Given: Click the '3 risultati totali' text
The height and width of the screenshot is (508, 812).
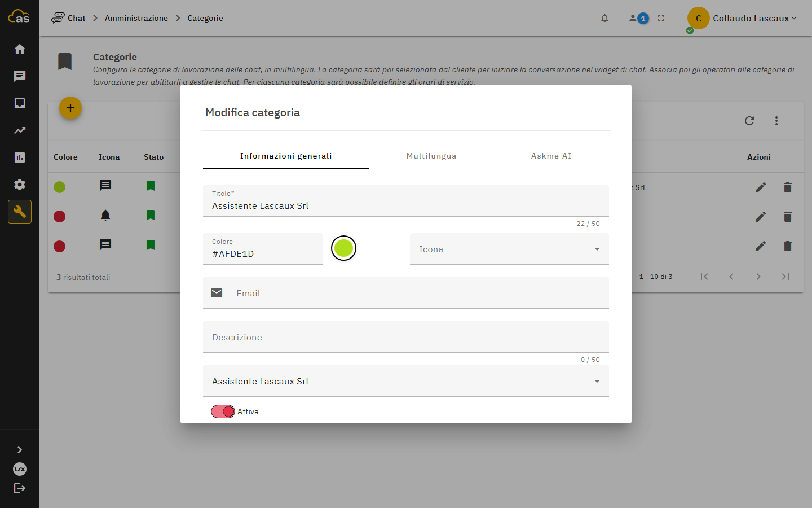Looking at the screenshot, I should pyautogui.click(x=83, y=277).
